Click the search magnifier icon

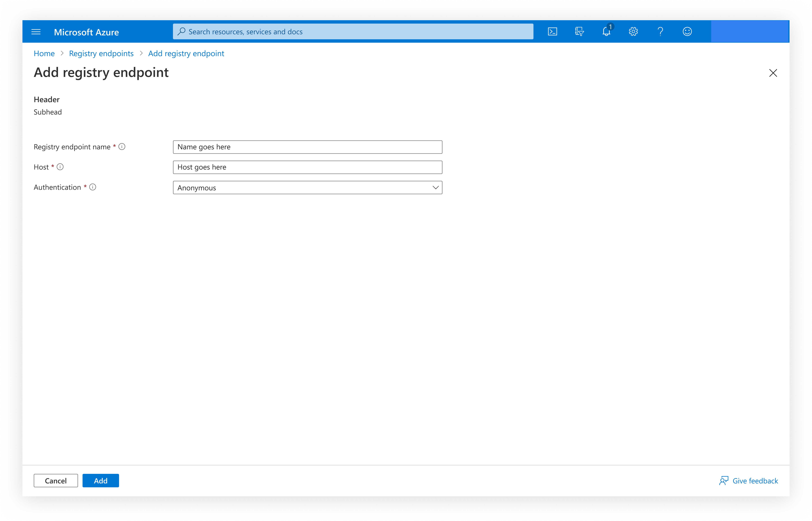[x=181, y=31]
